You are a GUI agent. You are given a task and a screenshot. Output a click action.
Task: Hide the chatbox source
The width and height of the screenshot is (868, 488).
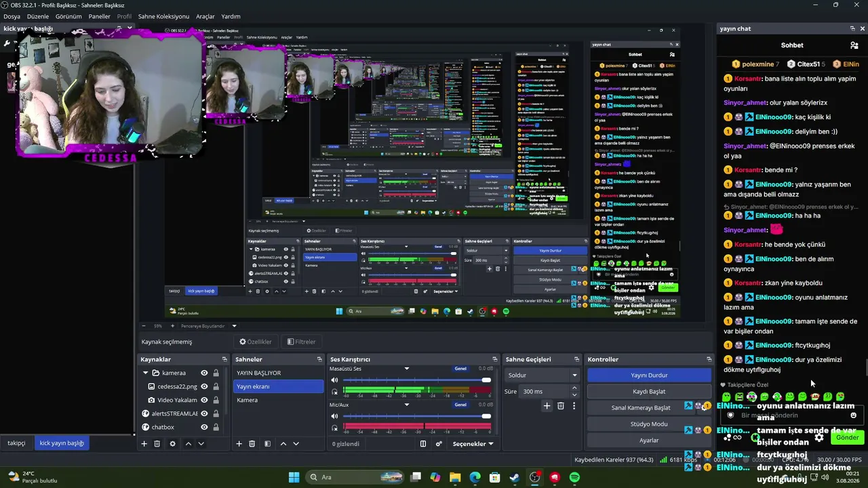coord(204,427)
